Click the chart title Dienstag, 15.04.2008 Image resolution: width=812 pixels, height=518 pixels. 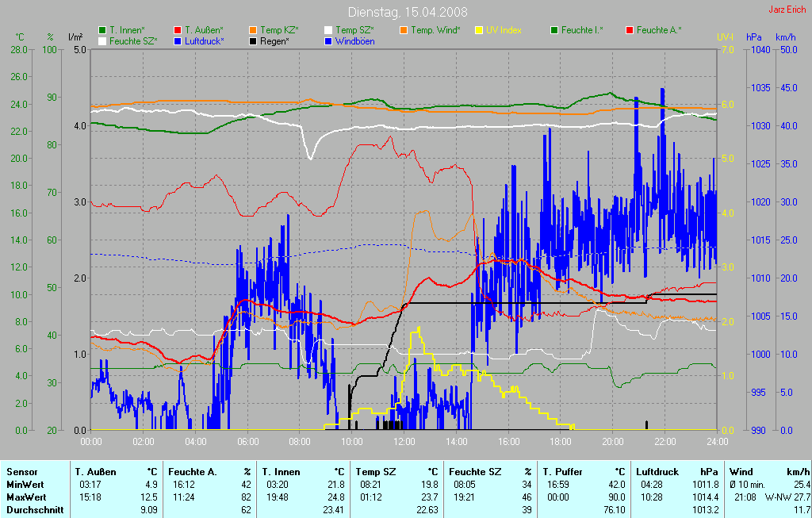point(408,12)
